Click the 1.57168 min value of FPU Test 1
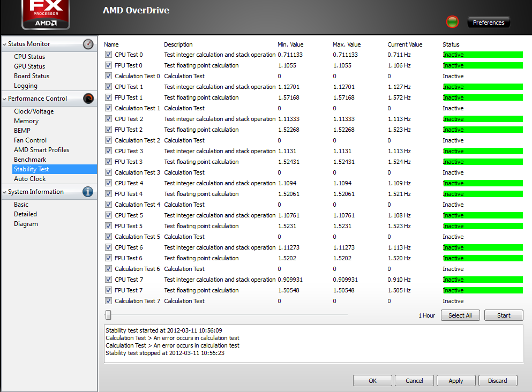The image size is (532, 392). coord(289,97)
